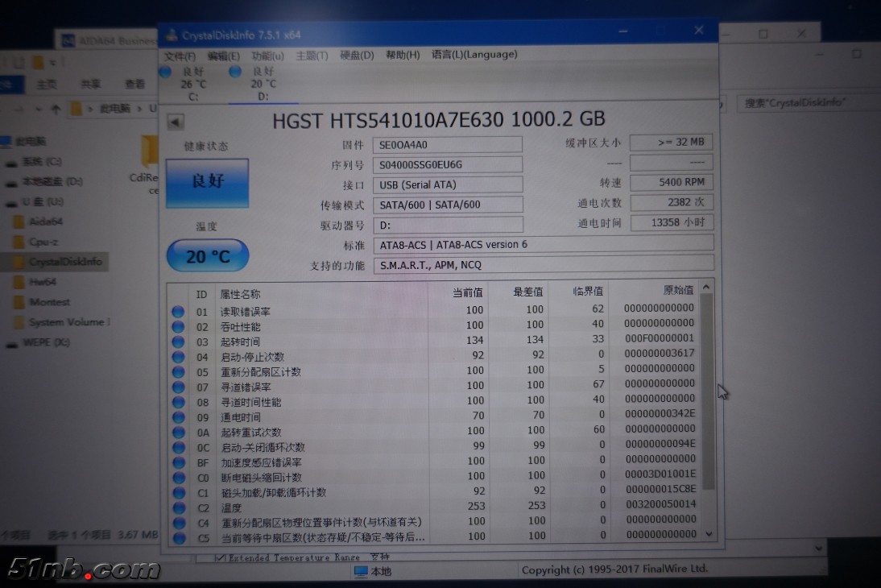Click the status icon for 温度 attribute row
The height and width of the screenshot is (588, 881).
point(178,507)
